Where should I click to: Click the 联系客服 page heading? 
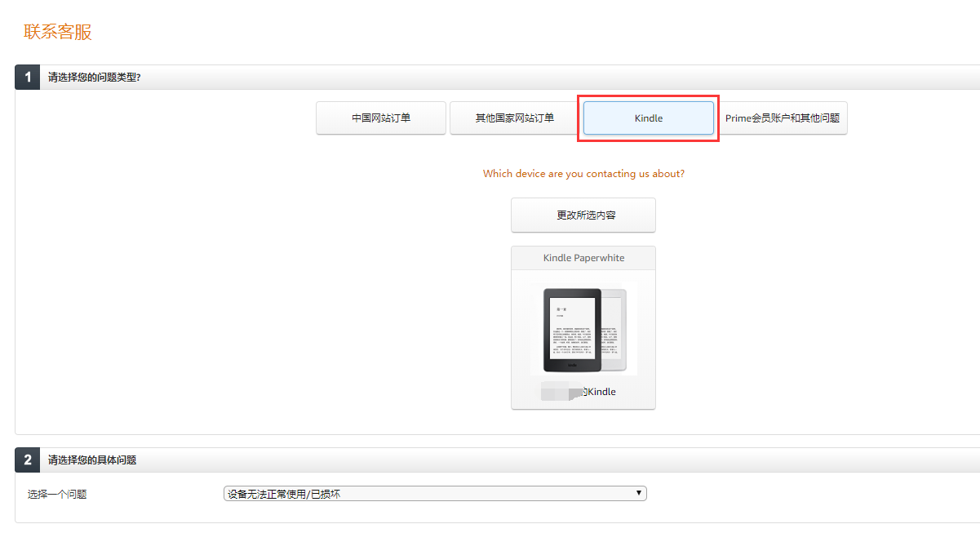[58, 32]
